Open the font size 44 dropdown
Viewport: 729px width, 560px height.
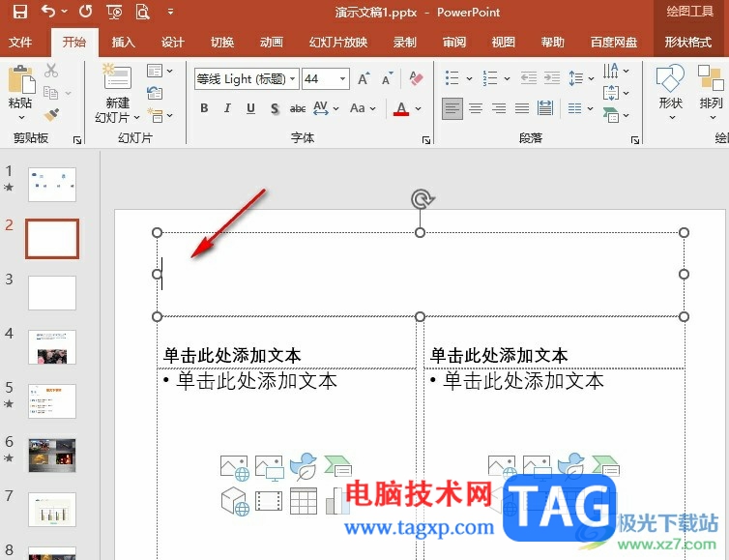pos(342,78)
